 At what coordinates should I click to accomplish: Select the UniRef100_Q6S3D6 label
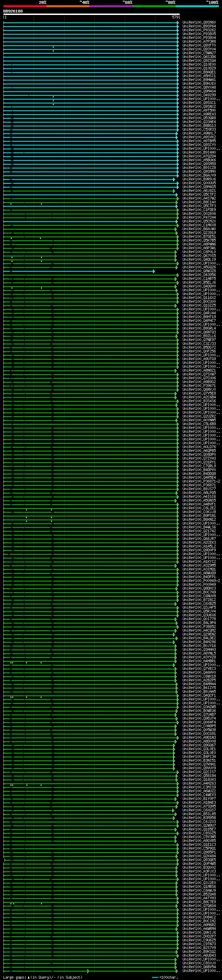click(x=199, y=57)
